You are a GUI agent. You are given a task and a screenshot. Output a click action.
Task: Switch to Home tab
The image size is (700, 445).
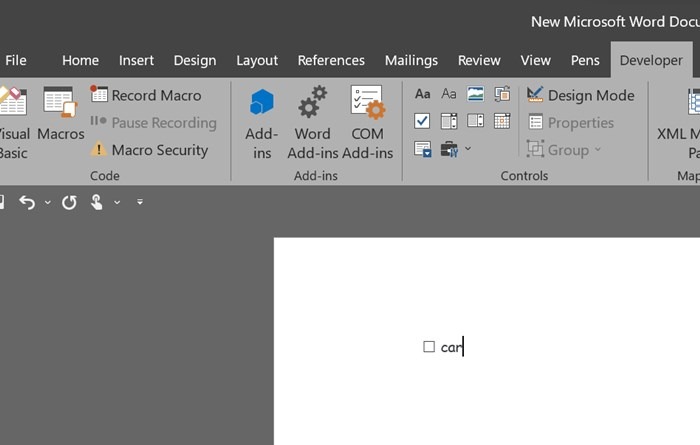click(80, 60)
